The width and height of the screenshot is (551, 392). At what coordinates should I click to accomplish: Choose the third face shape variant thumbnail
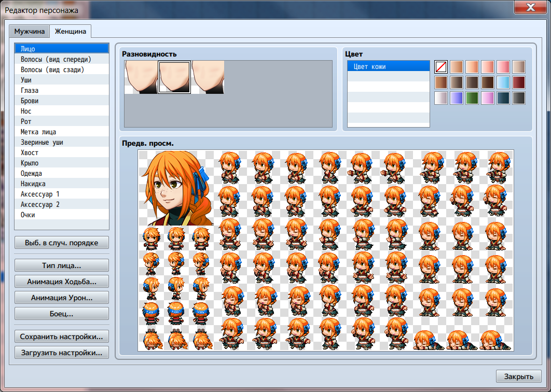pyautogui.click(x=208, y=77)
